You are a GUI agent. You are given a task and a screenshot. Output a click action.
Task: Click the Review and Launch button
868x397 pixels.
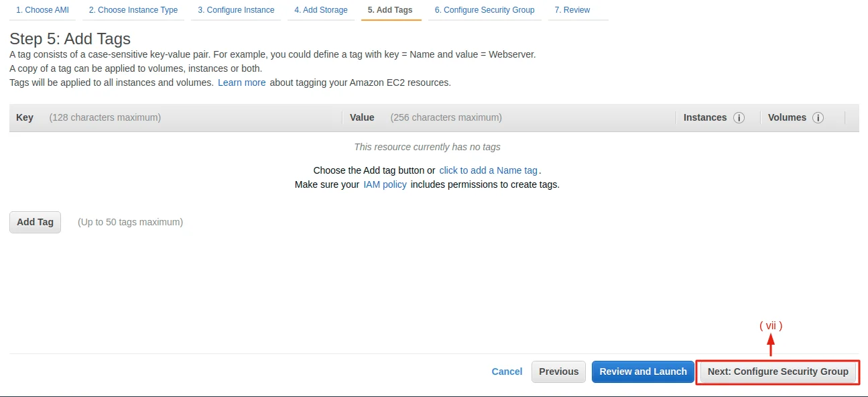[643, 372]
